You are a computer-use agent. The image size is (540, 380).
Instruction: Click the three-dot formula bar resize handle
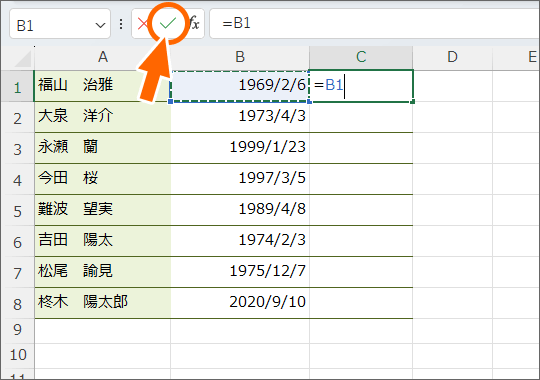[x=121, y=24]
